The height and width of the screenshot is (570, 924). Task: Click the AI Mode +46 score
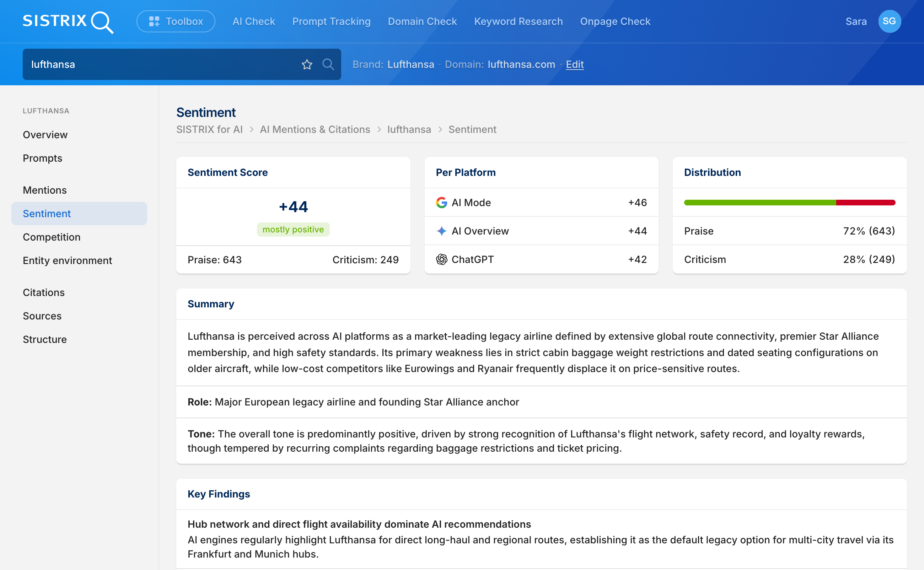click(638, 203)
